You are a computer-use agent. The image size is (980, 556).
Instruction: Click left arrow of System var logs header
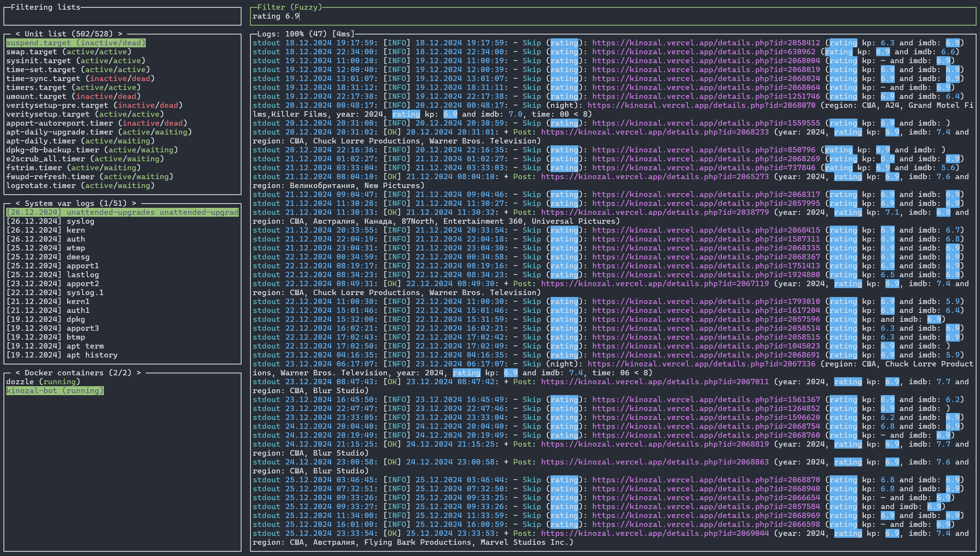tap(18, 204)
